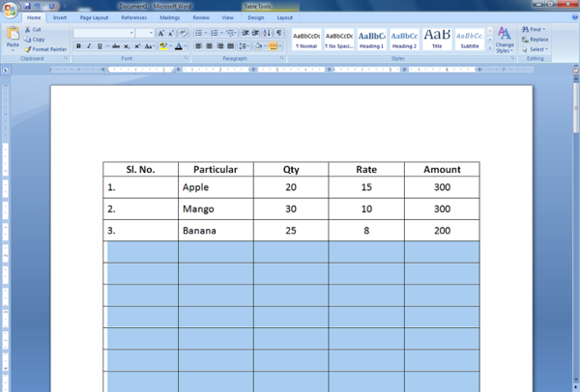
Task: Clear formatting with the eraser icon
Action: click(x=183, y=33)
